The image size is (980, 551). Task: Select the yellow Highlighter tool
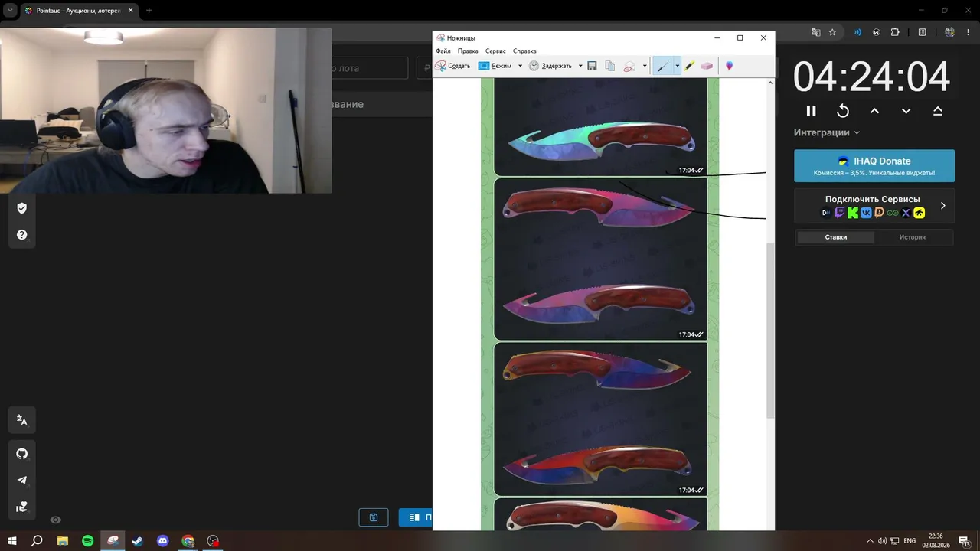tap(690, 66)
